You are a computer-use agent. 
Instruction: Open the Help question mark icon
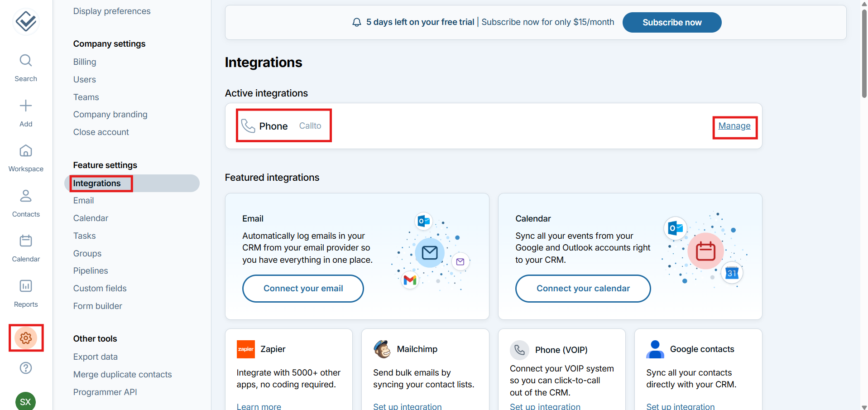[26, 368]
